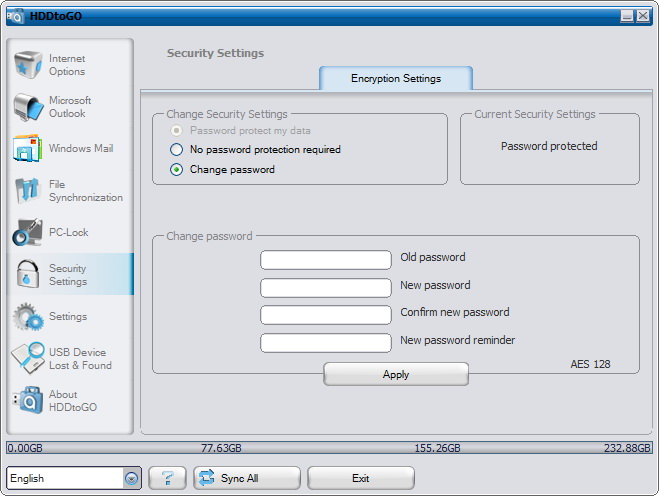Open Settings gear icon in sidebar
The image size is (659, 496).
[28, 316]
